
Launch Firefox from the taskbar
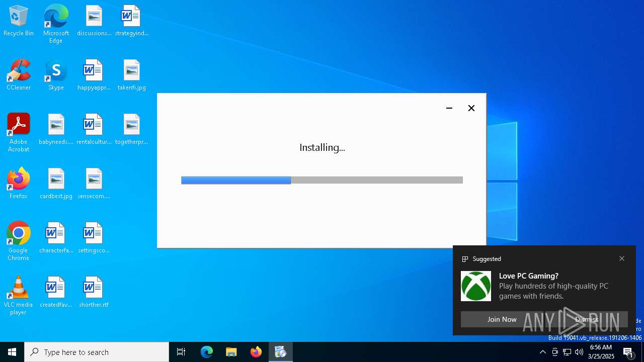tap(256, 352)
